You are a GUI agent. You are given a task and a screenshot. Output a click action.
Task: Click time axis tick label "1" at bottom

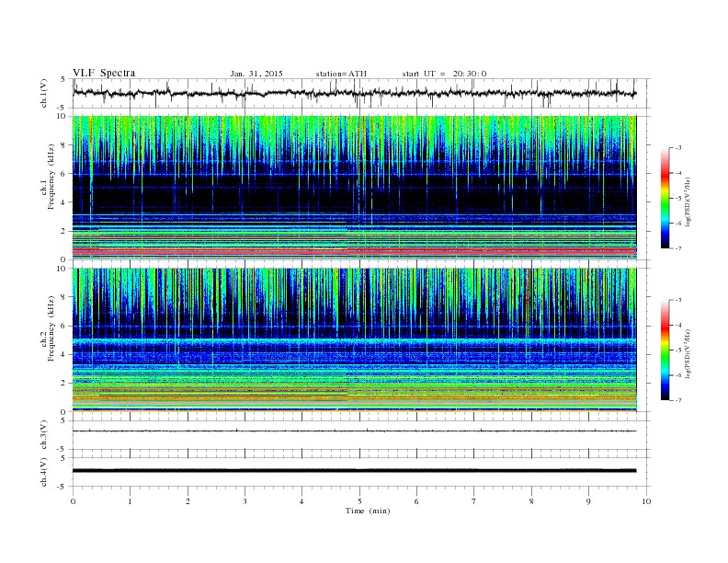click(130, 501)
